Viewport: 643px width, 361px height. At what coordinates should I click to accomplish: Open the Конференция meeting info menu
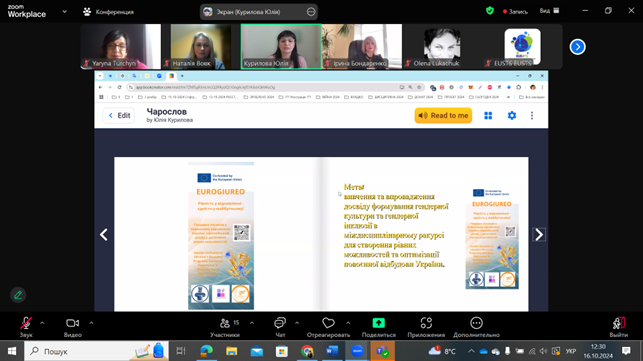[x=109, y=12]
